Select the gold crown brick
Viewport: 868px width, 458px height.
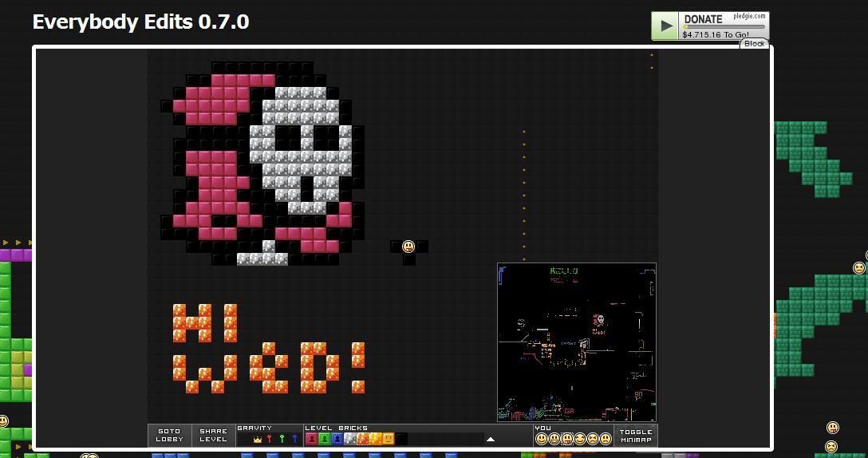258,439
